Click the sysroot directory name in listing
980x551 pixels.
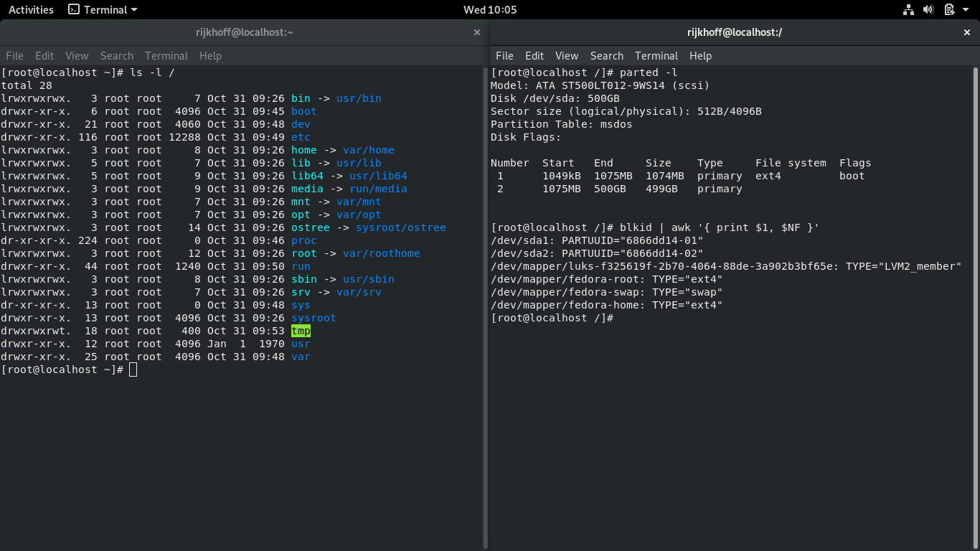click(314, 318)
